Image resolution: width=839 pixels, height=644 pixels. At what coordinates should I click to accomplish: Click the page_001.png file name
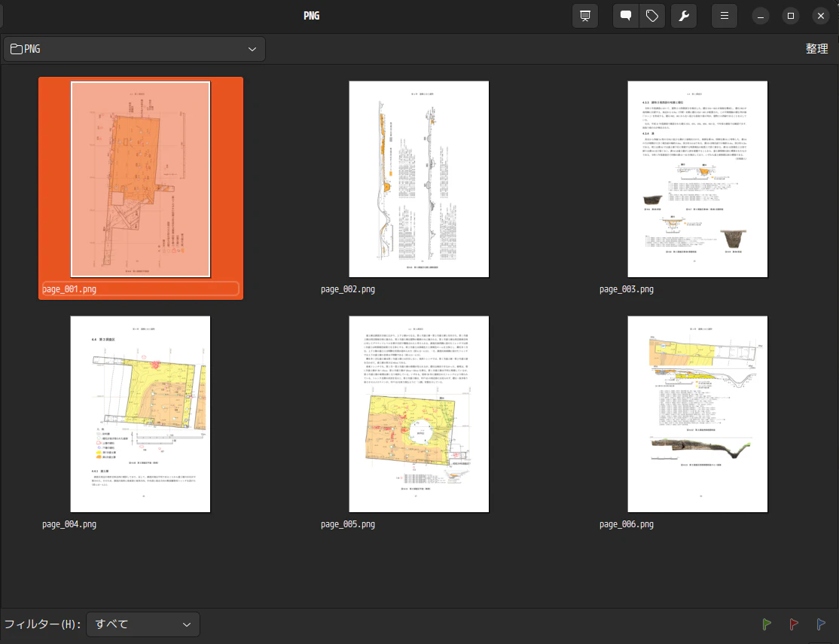click(69, 289)
